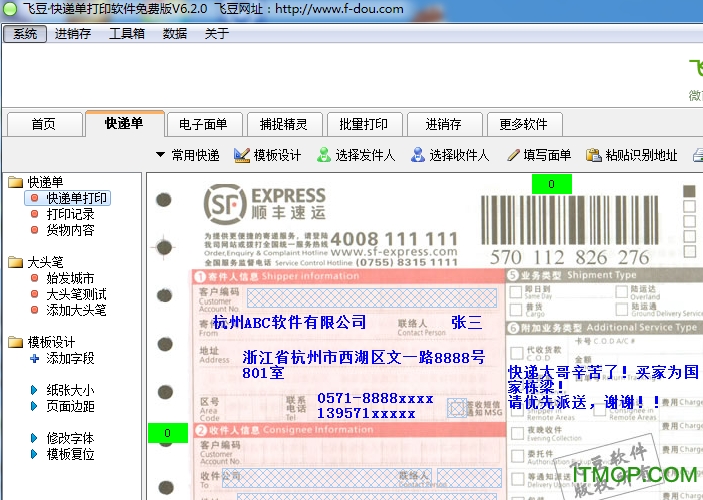Click the 填写面单 pencil icon
The height and width of the screenshot is (500, 703).
tap(513, 155)
